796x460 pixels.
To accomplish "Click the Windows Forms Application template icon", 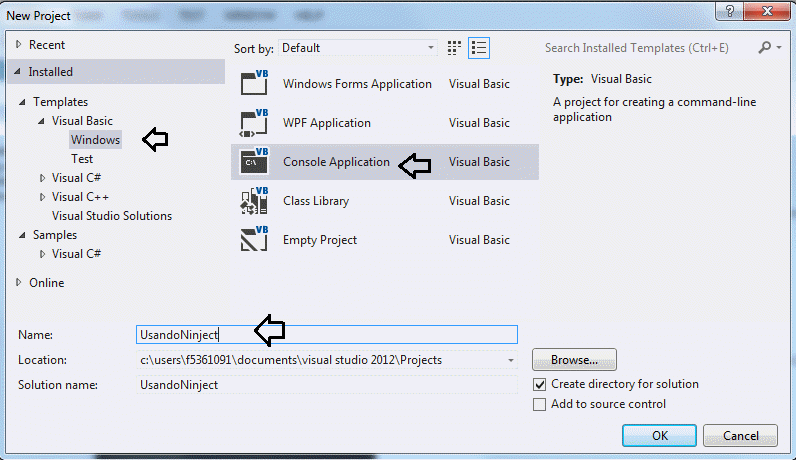I will (254, 83).
